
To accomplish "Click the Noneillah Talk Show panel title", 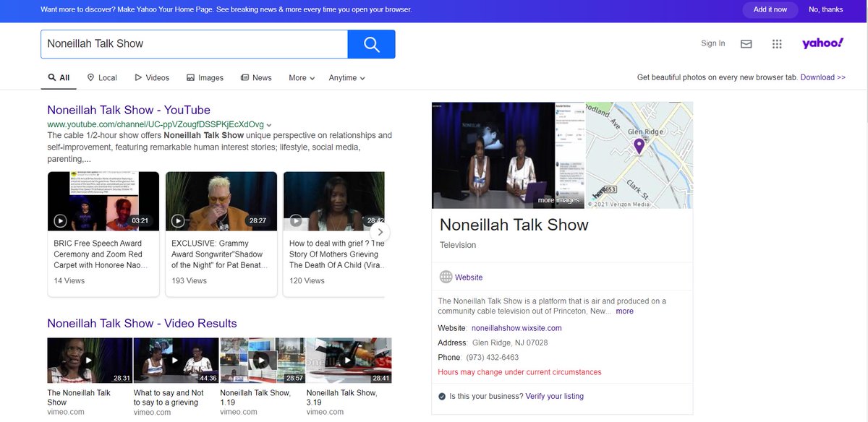I will point(514,225).
